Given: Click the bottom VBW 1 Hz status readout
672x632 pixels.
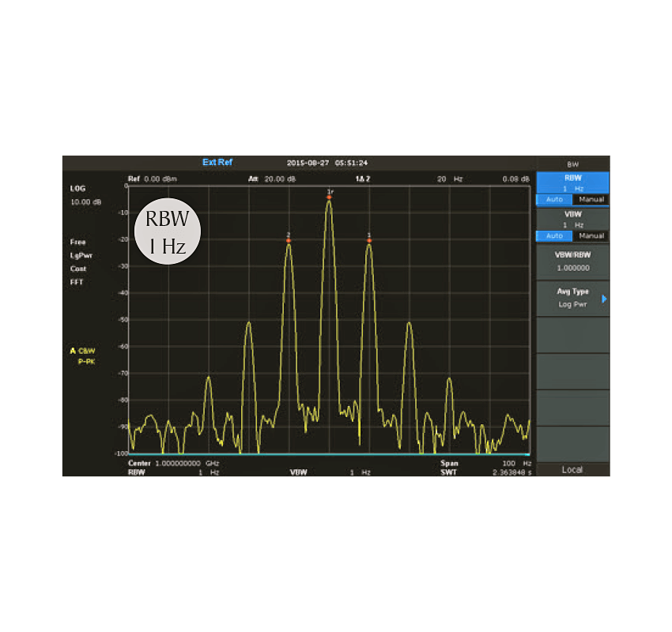Looking at the screenshot, I should click(x=330, y=472).
